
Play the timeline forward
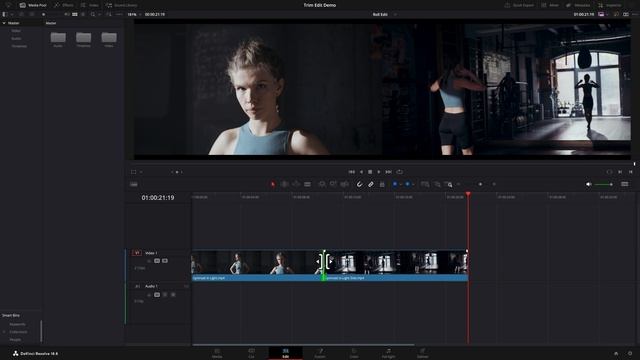379,172
